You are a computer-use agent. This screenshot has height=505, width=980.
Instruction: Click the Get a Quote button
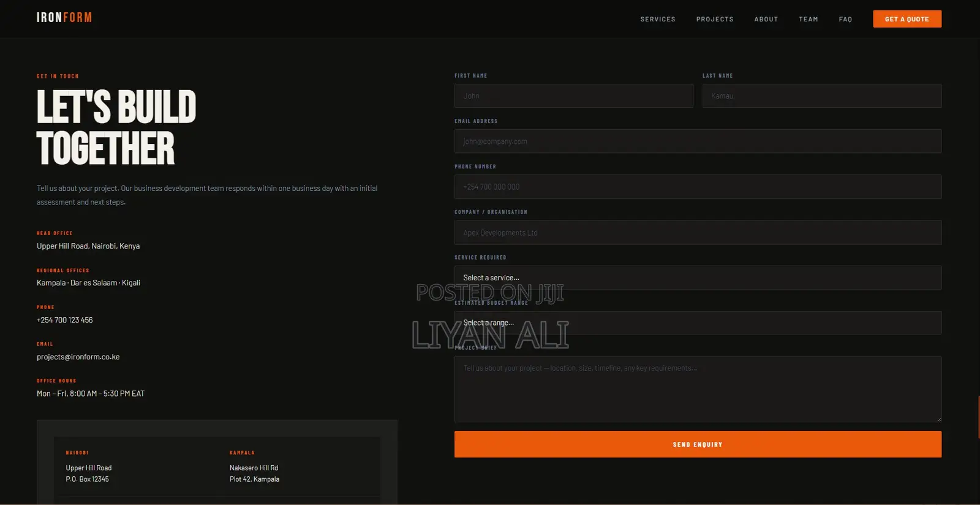tap(907, 19)
